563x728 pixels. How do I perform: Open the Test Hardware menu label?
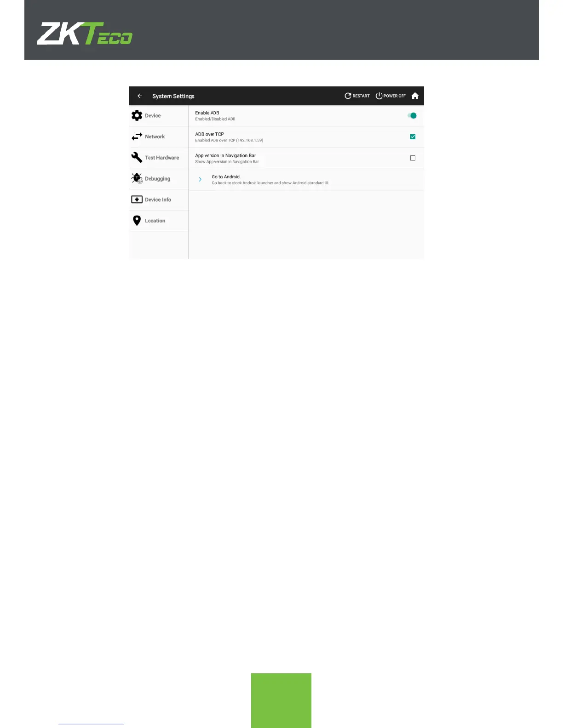[x=162, y=158]
